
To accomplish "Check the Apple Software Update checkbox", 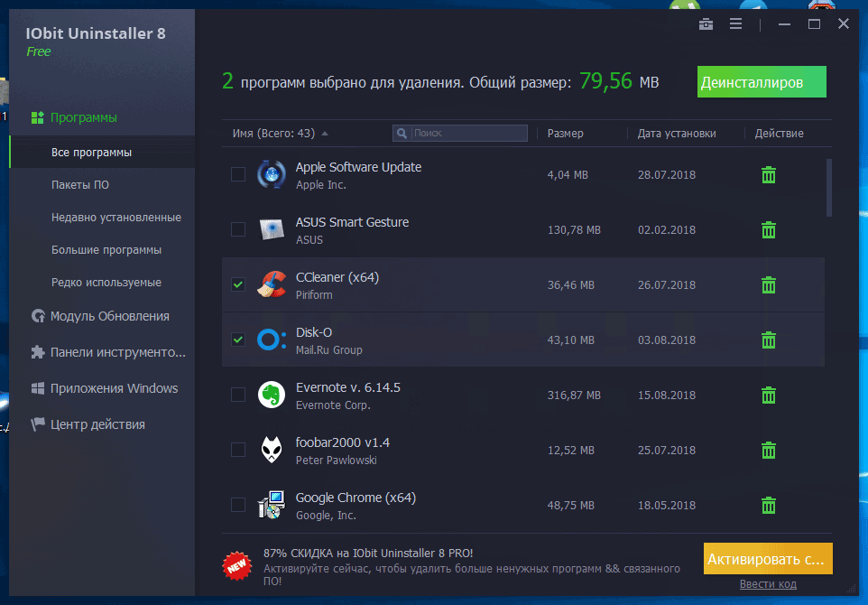I will tap(238, 174).
